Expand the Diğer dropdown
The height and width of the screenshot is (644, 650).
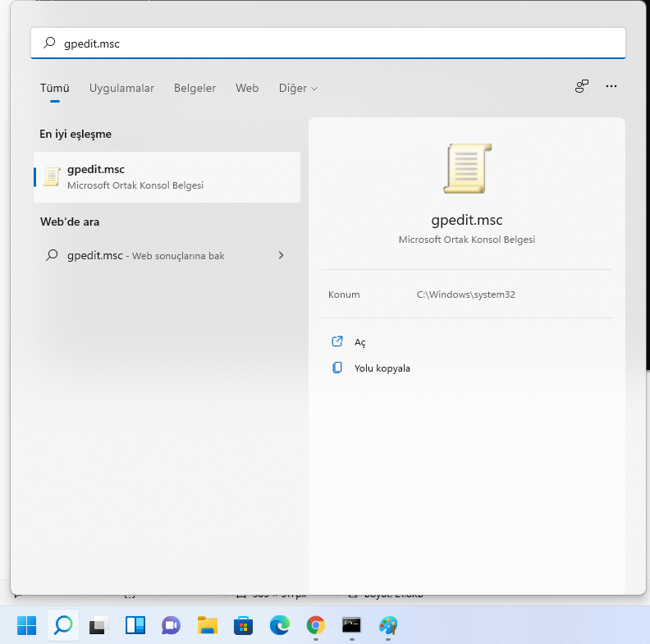(298, 89)
